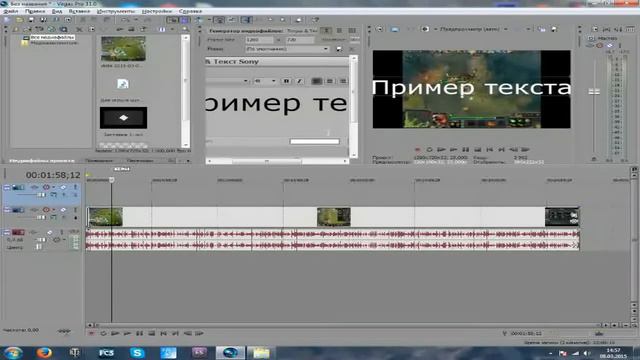
Task: Adjust the audio track volume slider
Action: (41, 240)
